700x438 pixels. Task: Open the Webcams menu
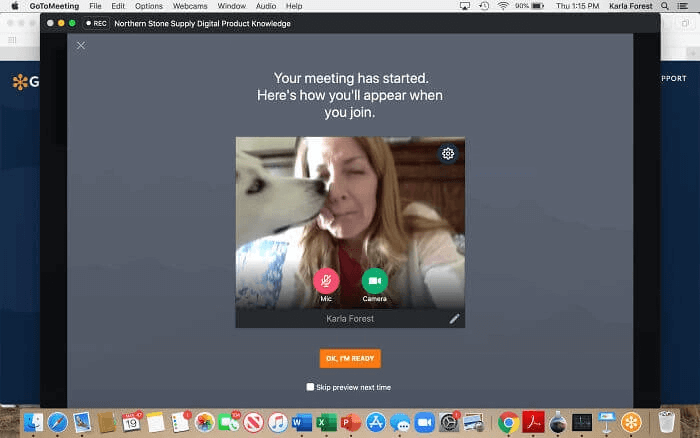pyautogui.click(x=188, y=6)
